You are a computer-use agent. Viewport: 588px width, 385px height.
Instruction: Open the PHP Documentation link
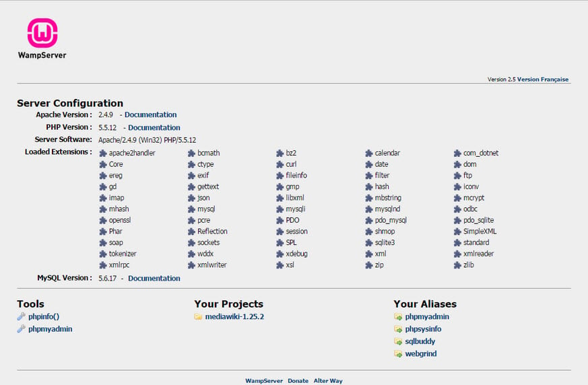tap(154, 127)
